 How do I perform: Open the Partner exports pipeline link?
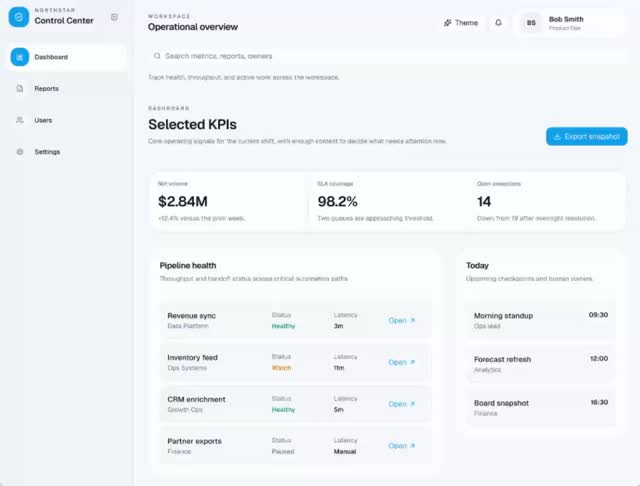pyautogui.click(x=402, y=446)
